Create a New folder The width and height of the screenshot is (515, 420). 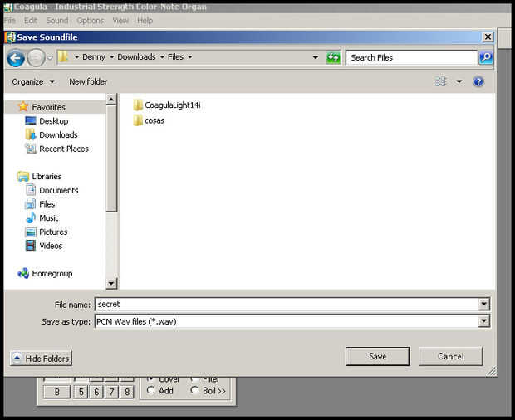[88, 81]
